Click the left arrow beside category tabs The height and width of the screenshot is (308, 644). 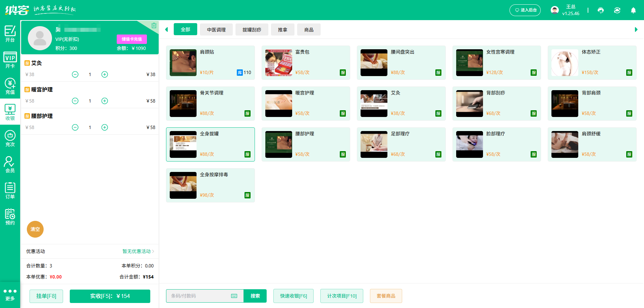(x=166, y=29)
